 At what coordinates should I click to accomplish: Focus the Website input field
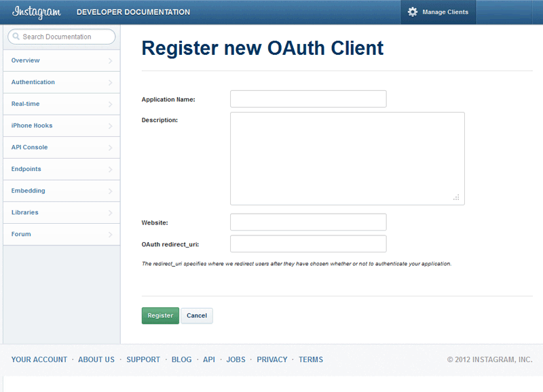[x=308, y=222]
